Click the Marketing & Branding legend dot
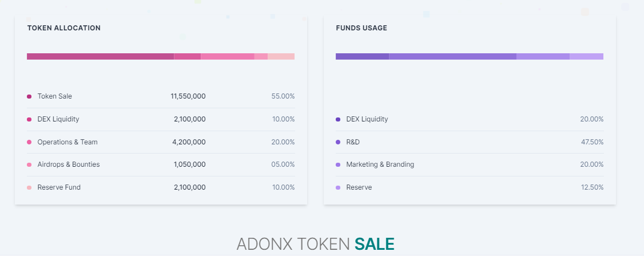Screen dimensions: 644x263 point(338,164)
